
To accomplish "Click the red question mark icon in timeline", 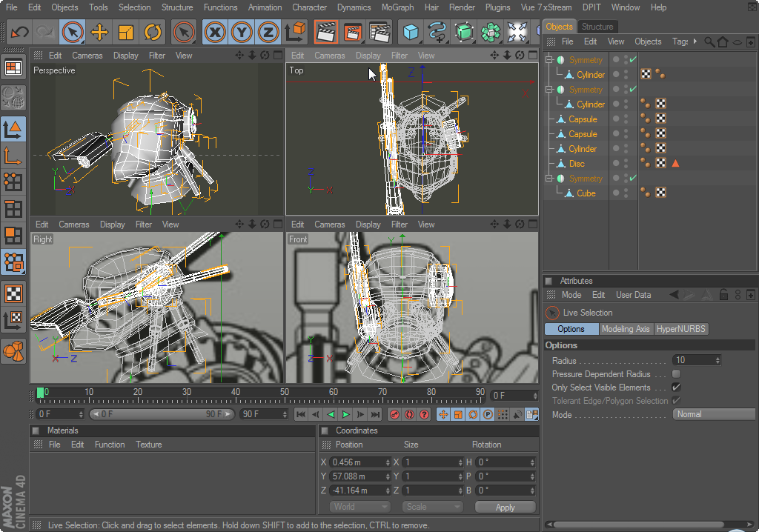I will tap(425, 414).
